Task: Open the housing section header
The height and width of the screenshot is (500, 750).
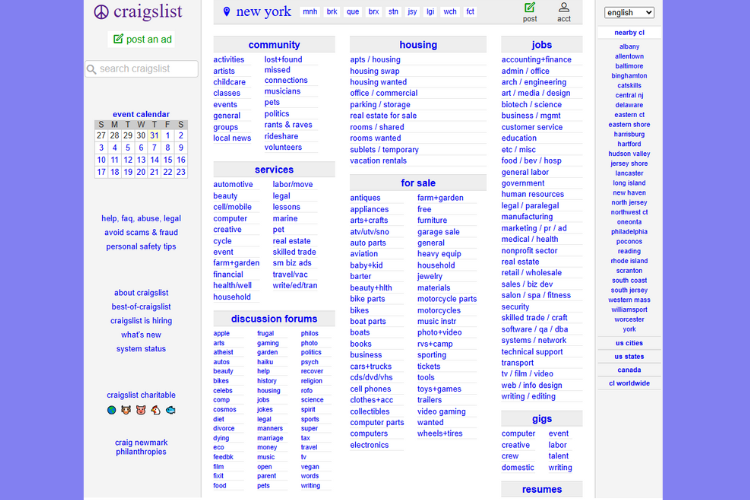Action: point(418,44)
